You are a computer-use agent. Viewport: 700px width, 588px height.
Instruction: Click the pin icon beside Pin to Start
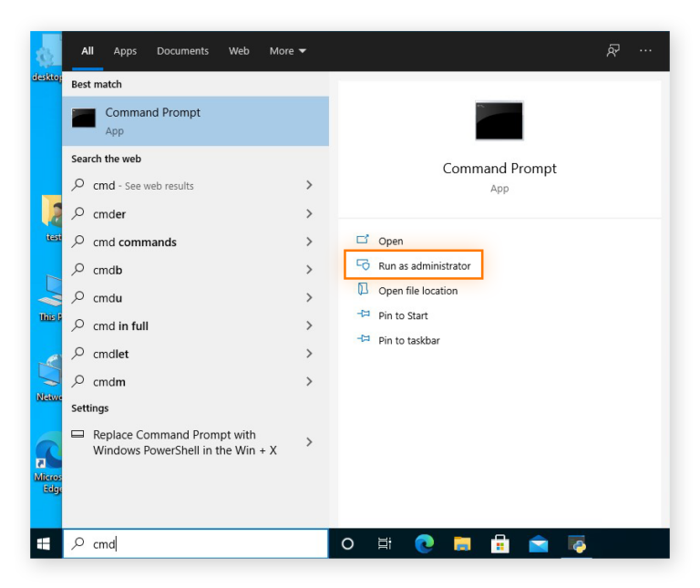[x=364, y=314]
